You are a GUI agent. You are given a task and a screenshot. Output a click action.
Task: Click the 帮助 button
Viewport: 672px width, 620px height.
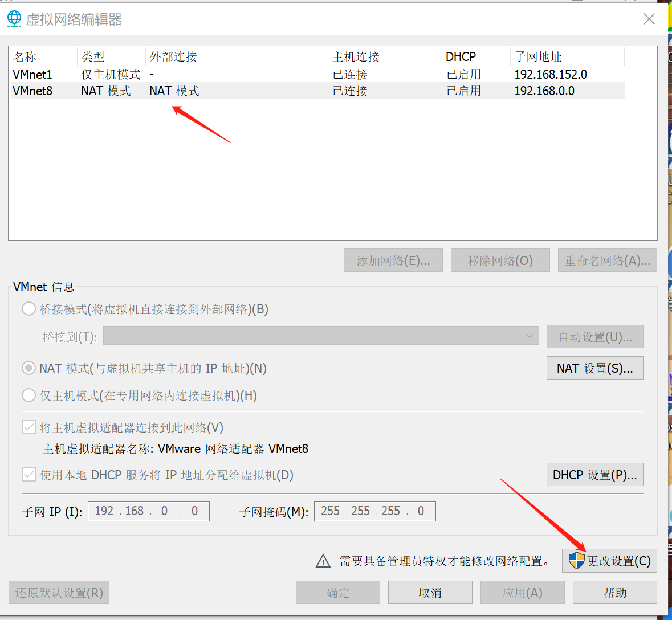[x=615, y=593]
